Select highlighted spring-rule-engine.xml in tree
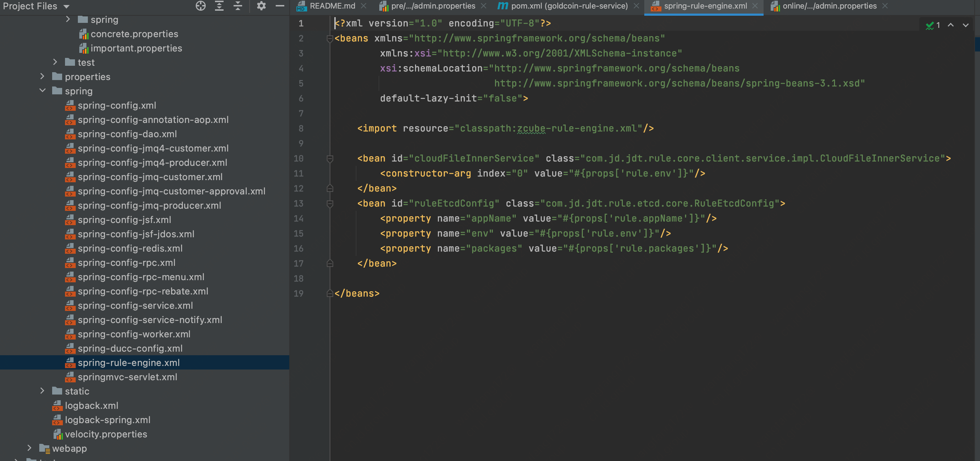The height and width of the screenshot is (461, 980). (x=129, y=362)
